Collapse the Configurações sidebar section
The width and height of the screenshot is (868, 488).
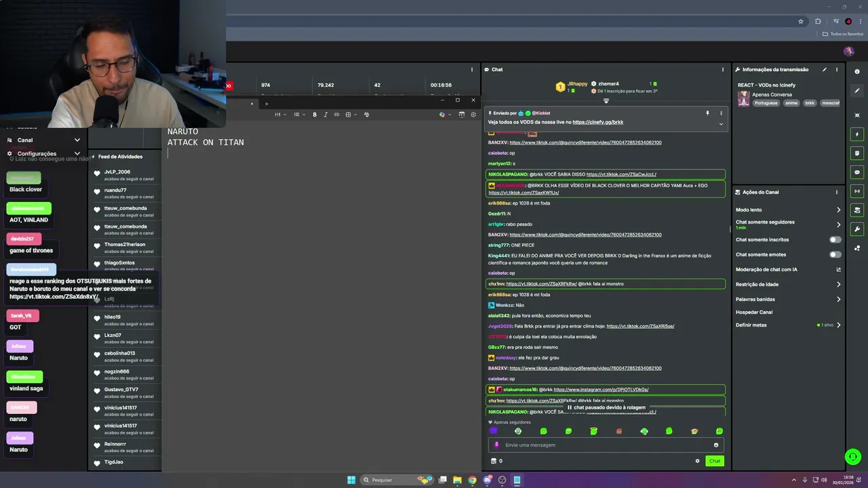77,154
